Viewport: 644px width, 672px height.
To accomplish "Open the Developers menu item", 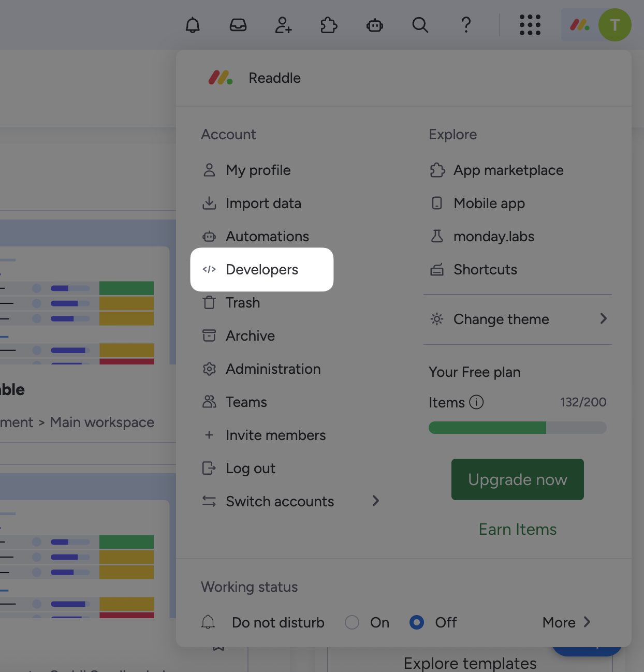I will pos(262,270).
